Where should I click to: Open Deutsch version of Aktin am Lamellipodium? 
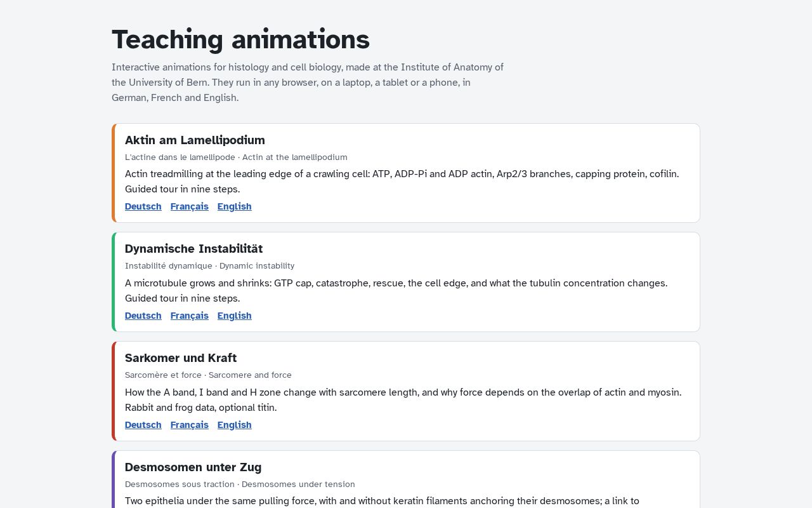pos(143,206)
